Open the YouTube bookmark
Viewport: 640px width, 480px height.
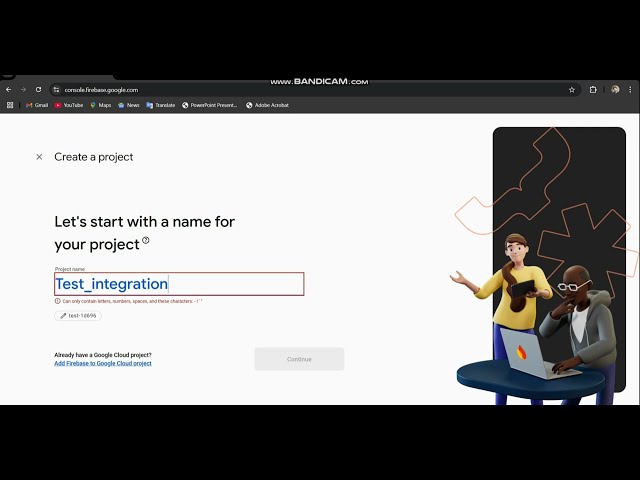click(x=69, y=105)
